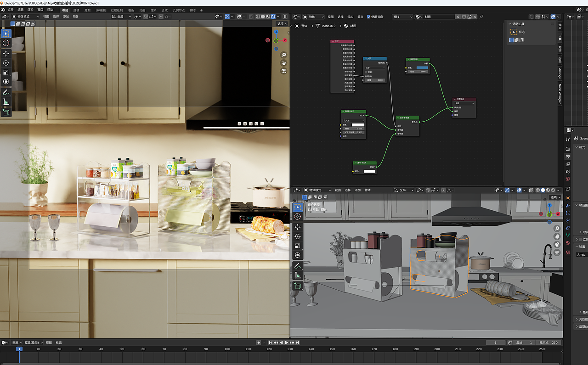Toggle snapping magnet in the rendered viewport header
This screenshot has width=588, height=365.
(146, 17)
